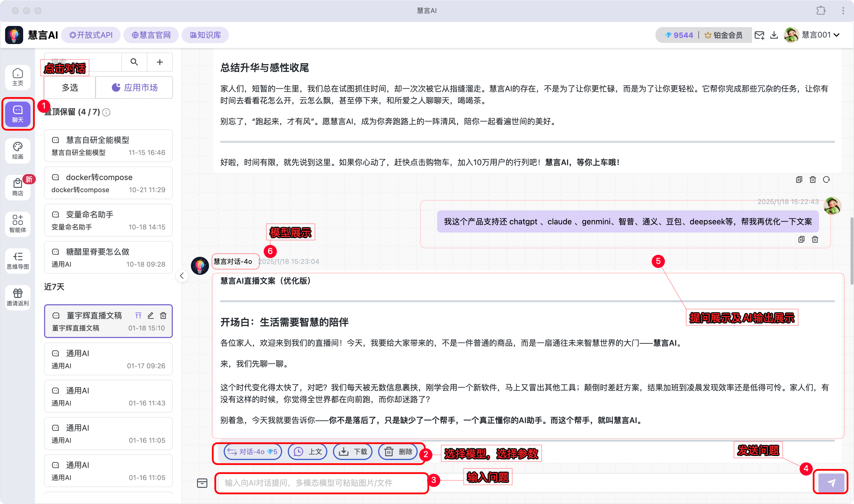Open the docker转compose conversation
Image resolution: width=854 pixels, height=504 pixels.
coord(108,183)
